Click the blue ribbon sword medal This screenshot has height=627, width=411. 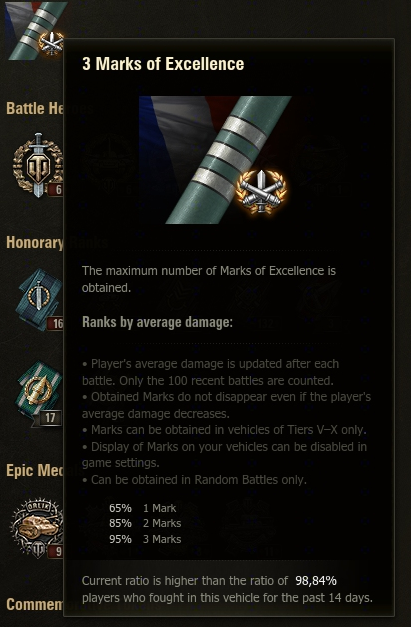39,300
